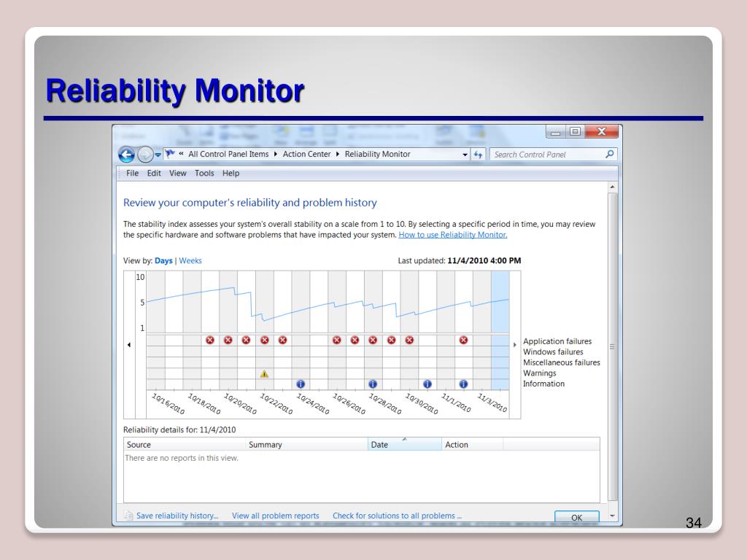Click the Information legend label
747x560 pixels.
click(x=543, y=384)
